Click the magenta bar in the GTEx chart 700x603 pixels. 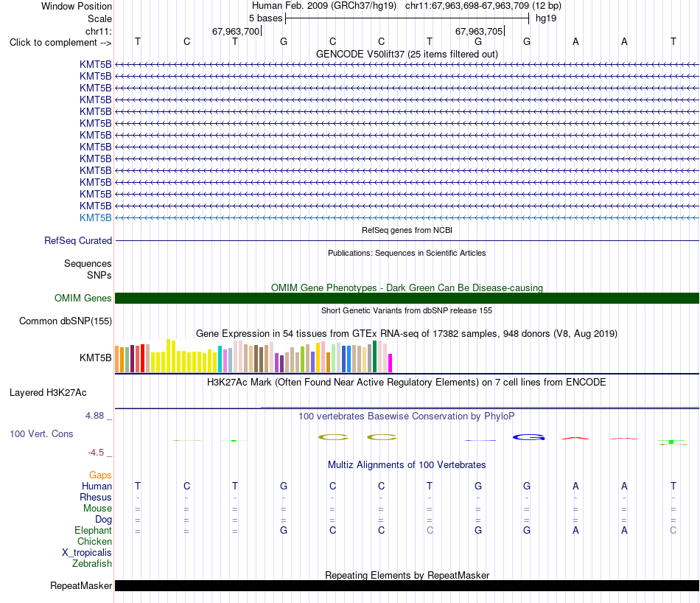coord(391,363)
